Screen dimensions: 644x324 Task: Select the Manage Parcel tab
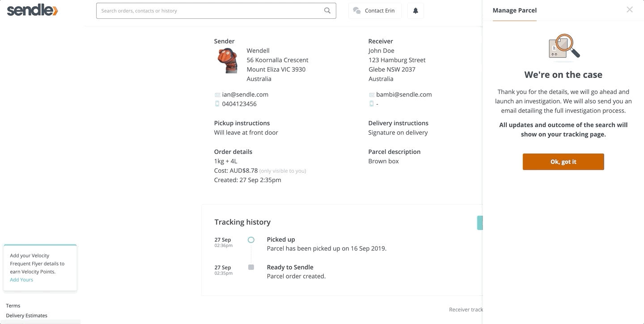(x=514, y=10)
